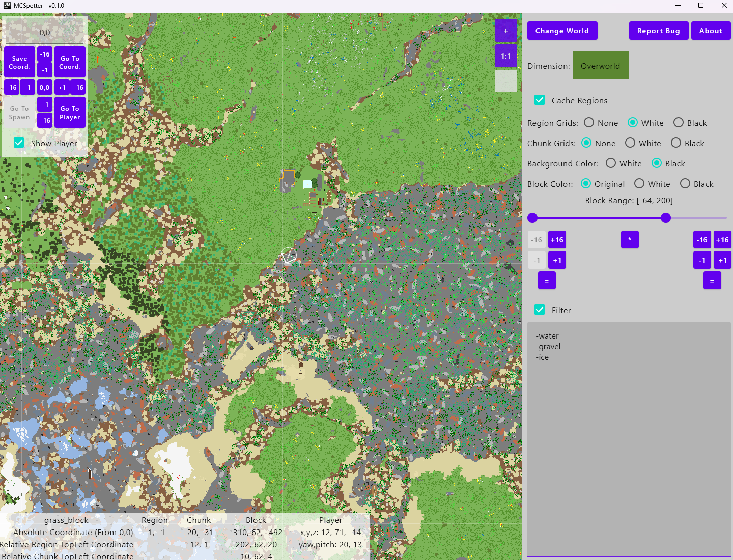This screenshot has width=733, height=560.
Task: Click the block range lower slider thumb
Action: [x=532, y=218]
